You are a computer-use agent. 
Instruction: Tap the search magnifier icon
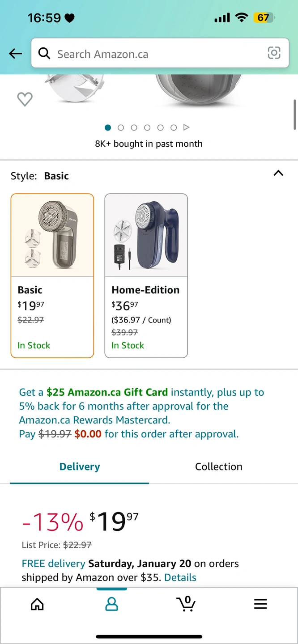coord(44,54)
